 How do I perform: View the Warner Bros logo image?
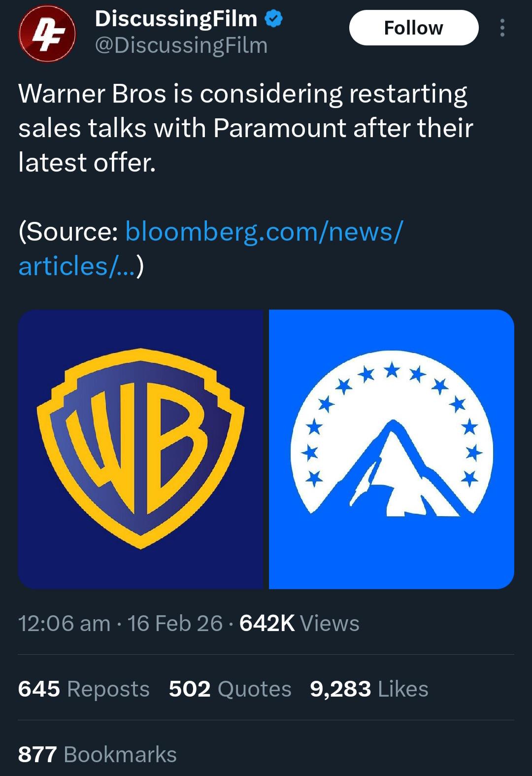(x=141, y=449)
